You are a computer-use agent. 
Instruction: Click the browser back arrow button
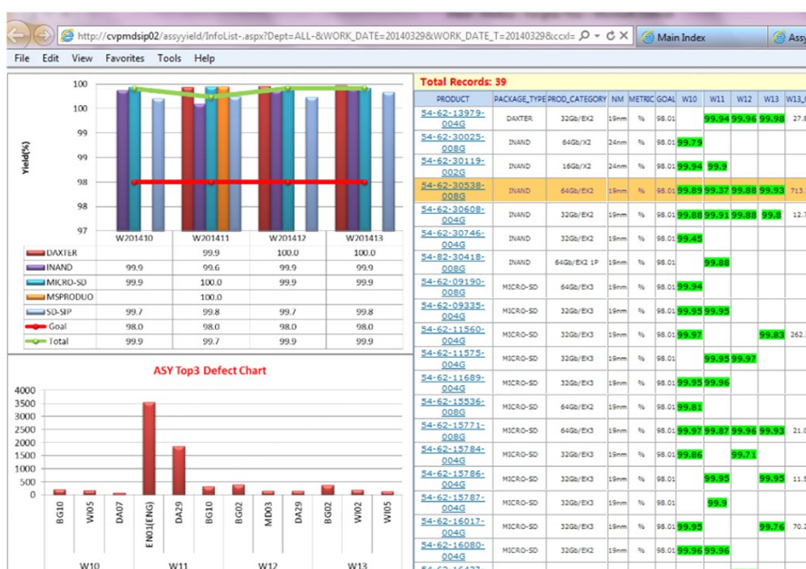17,35
